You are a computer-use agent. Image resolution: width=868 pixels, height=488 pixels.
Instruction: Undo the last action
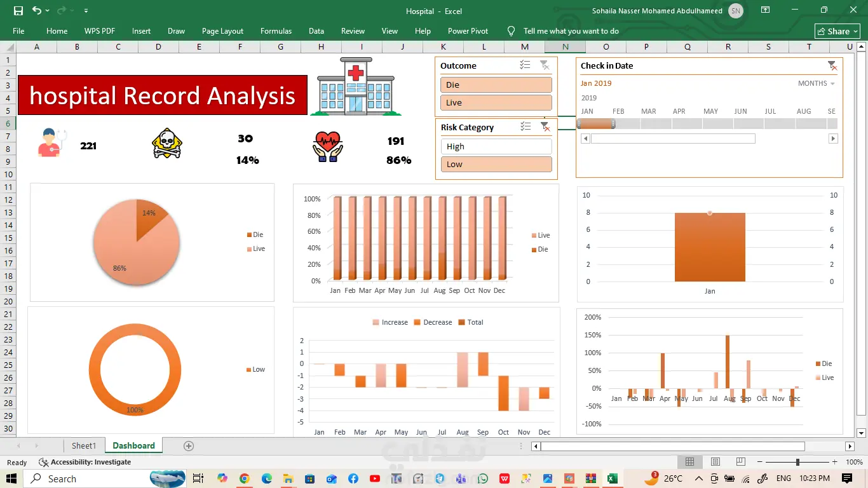coord(36,11)
